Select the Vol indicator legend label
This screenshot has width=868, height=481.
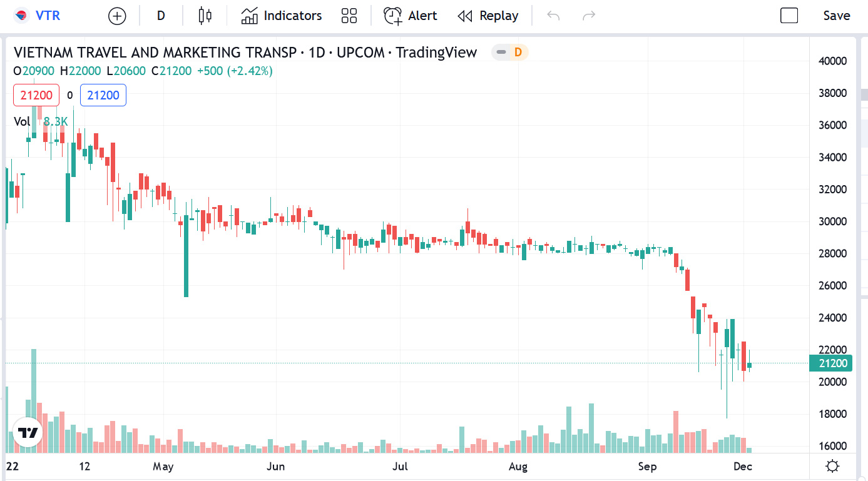(x=22, y=121)
